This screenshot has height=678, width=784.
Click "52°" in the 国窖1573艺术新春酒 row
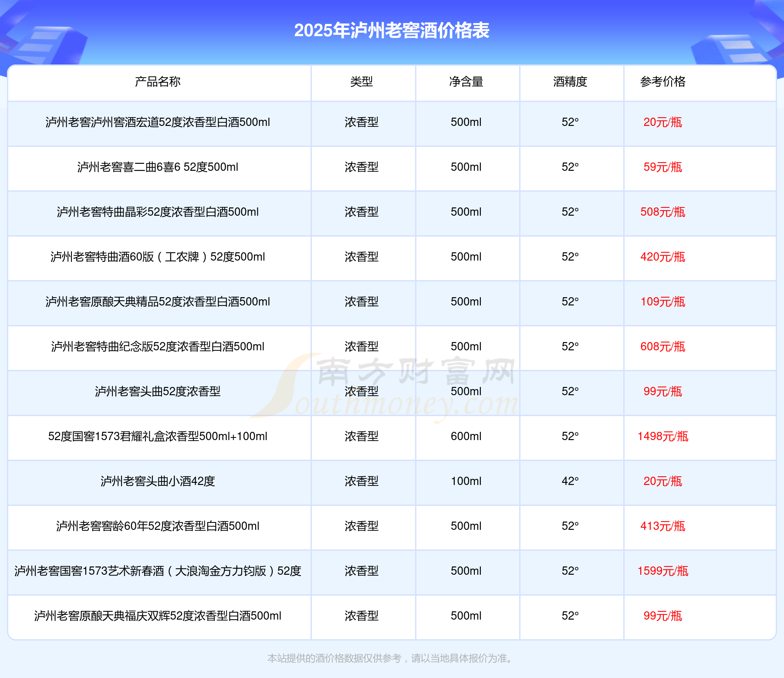570,571
